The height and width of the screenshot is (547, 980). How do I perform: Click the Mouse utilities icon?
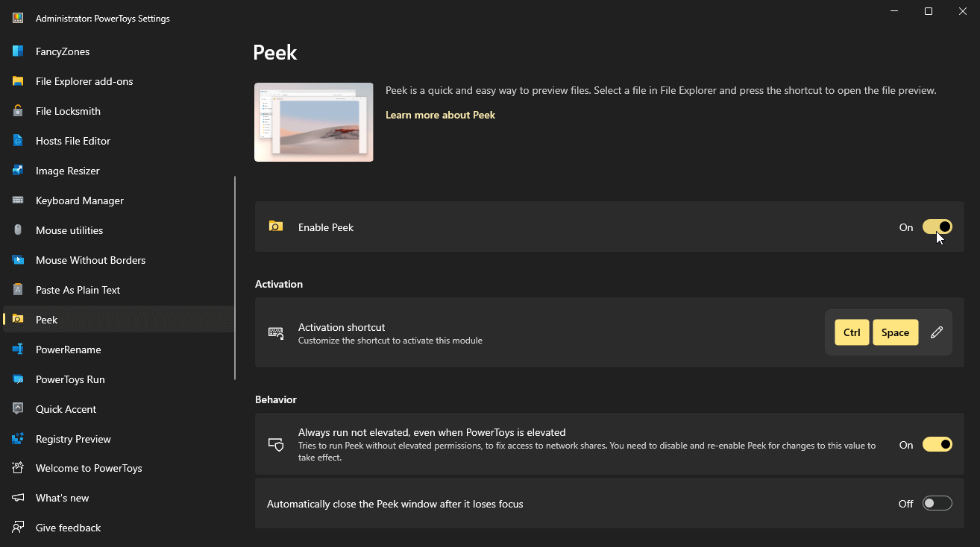coord(18,230)
